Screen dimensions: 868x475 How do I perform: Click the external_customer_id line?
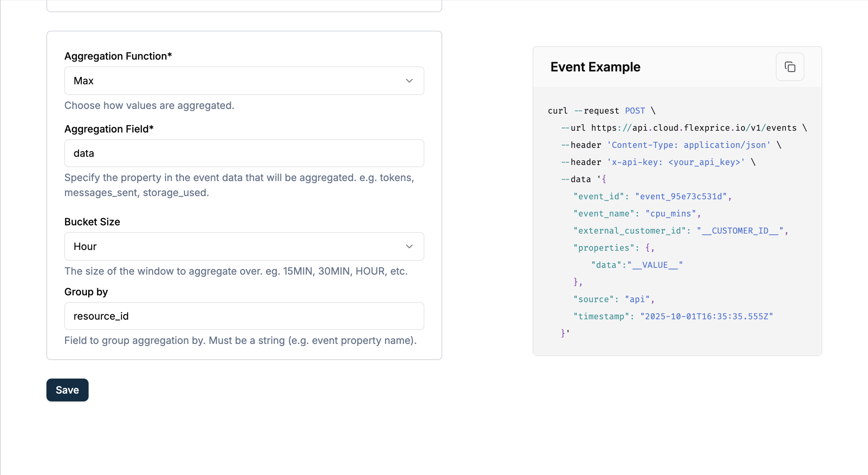point(681,231)
